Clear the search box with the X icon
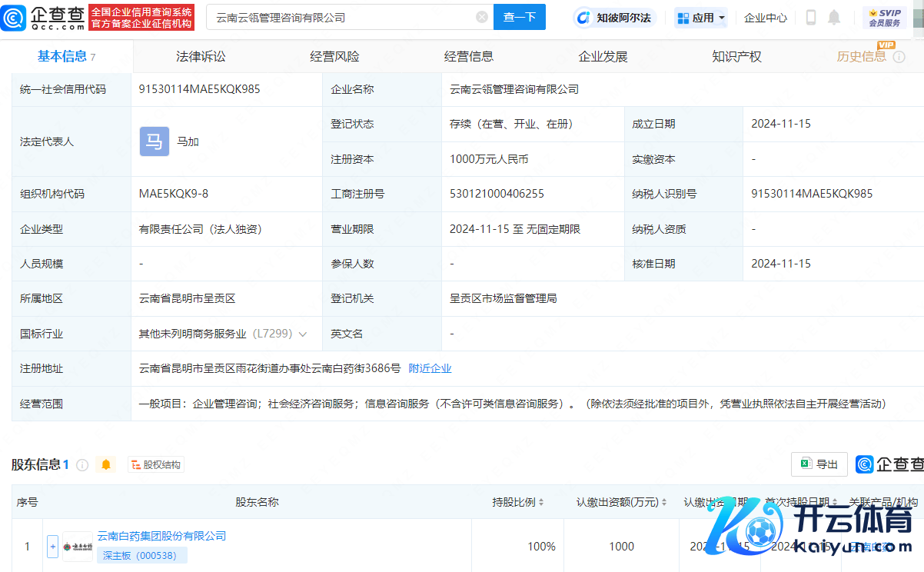Image resolution: width=924 pixels, height=572 pixels. pyautogui.click(x=481, y=17)
